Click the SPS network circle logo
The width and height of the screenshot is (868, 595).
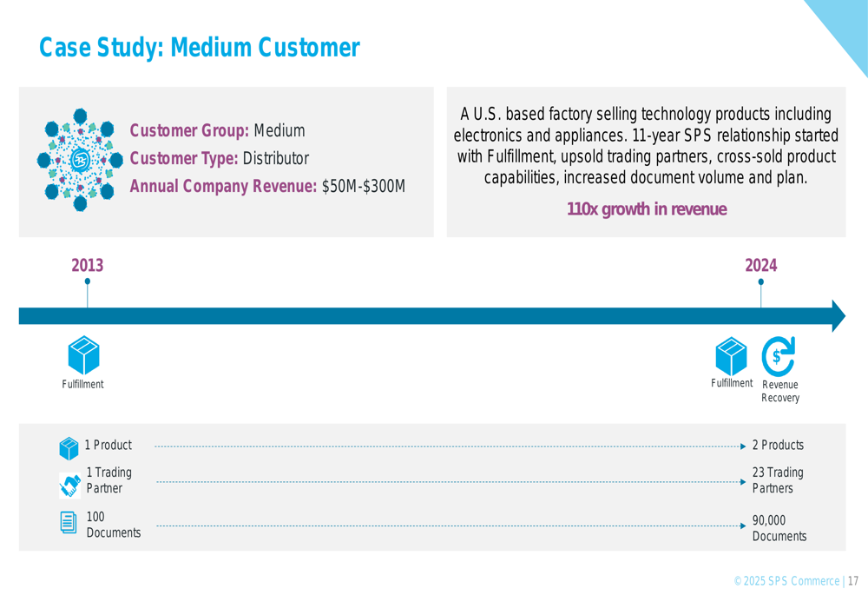tap(80, 160)
